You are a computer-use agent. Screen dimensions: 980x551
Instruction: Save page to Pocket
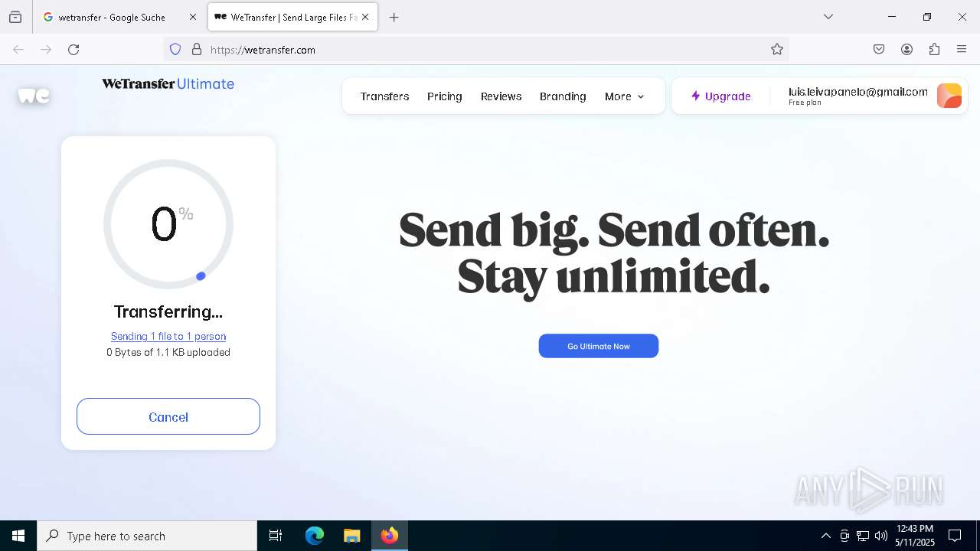coord(879,50)
